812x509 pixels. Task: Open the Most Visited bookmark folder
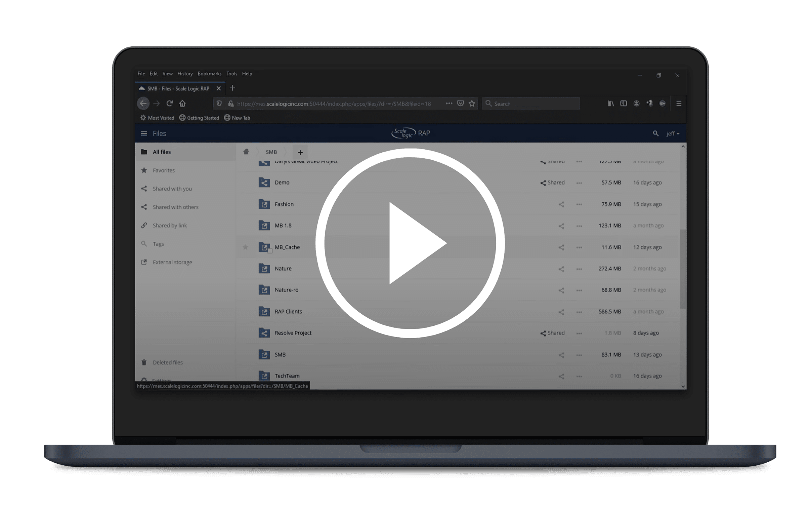coord(157,118)
